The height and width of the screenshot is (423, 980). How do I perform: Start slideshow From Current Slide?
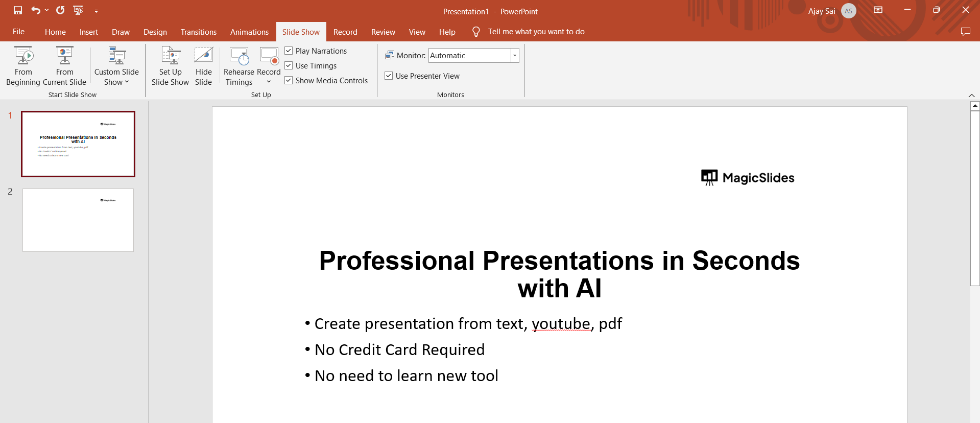click(64, 66)
